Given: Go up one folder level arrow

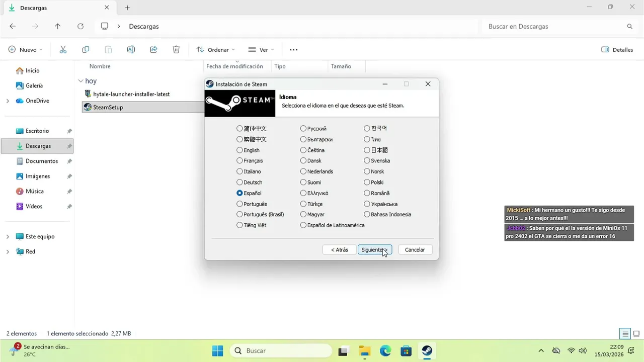Looking at the screenshot, I should [57, 26].
